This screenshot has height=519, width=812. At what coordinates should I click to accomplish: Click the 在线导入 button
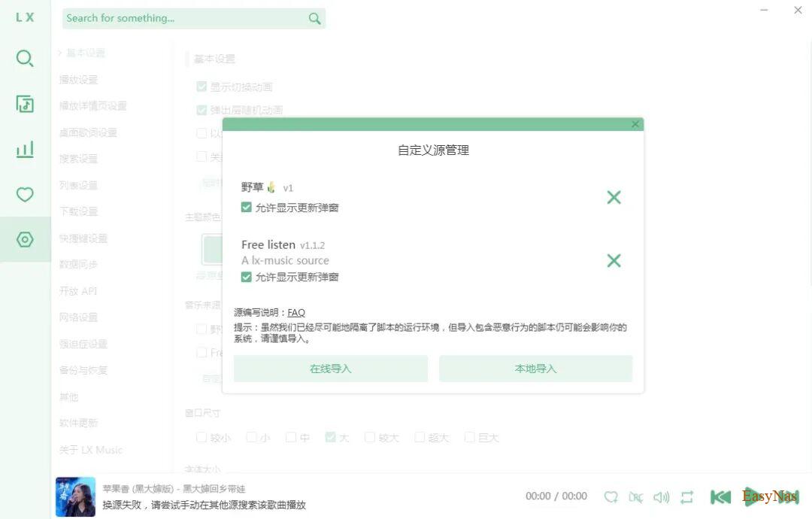coord(330,369)
